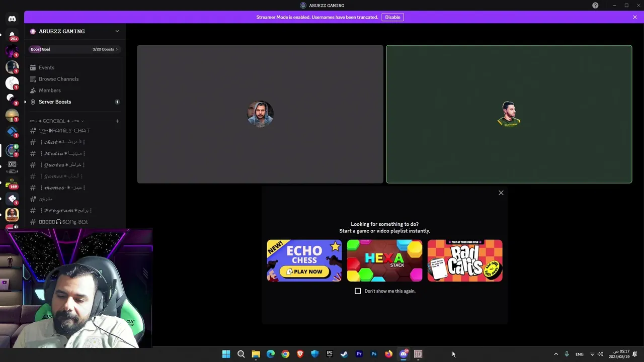The image size is (644, 362).
Task: Open the clock and date flyout
Action: click(619, 354)
